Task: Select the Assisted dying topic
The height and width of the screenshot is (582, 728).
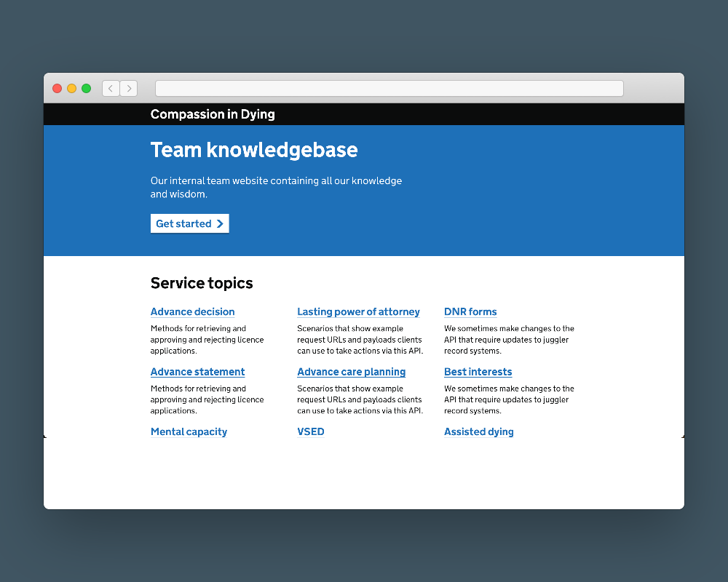Action: pos(479,431)
